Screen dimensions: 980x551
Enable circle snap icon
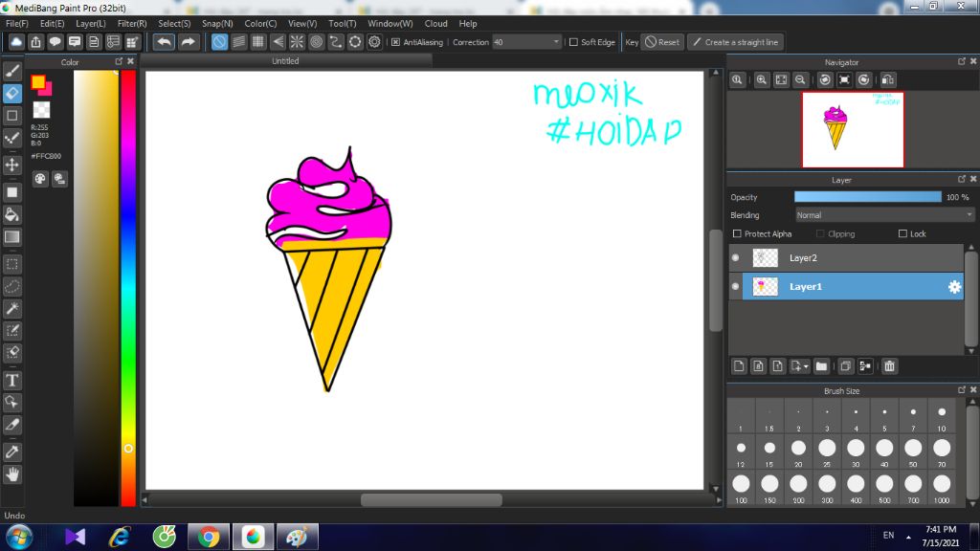tap(316, 42)
